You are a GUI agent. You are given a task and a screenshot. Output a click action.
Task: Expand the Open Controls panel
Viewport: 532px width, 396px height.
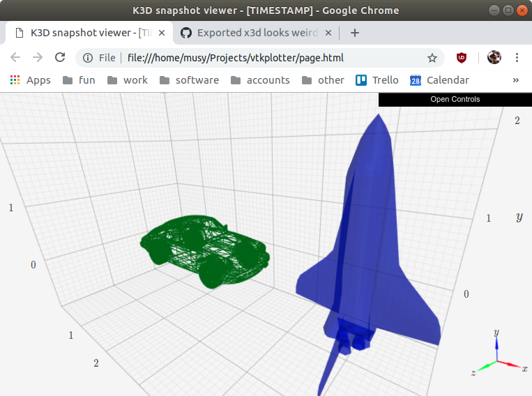[x=455, y=100]
